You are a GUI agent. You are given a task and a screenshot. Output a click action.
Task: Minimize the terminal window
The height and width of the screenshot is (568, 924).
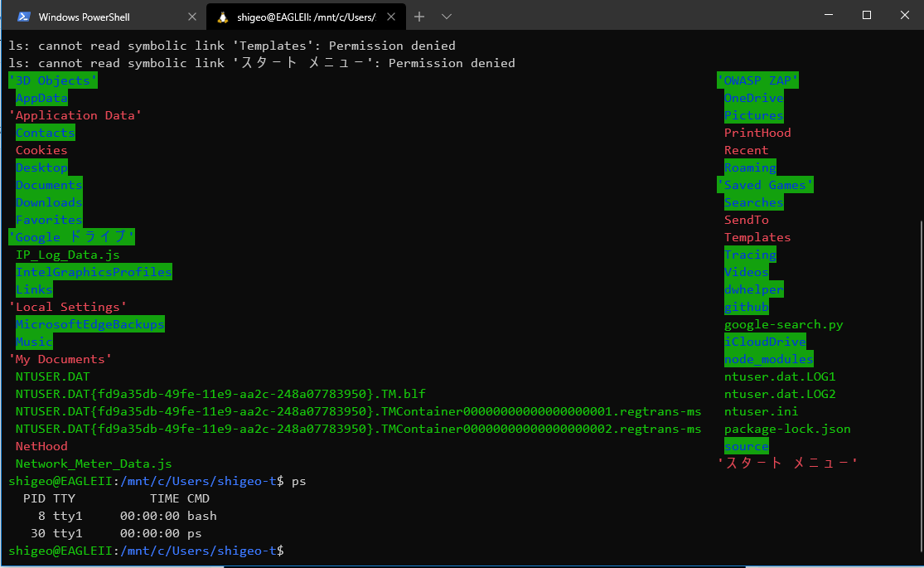click(829, 15)
